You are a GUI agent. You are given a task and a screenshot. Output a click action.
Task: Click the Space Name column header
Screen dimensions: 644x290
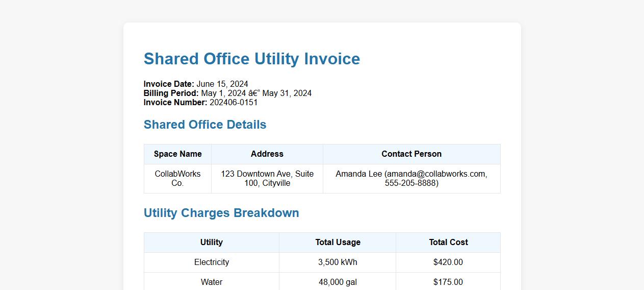[177, 154]
